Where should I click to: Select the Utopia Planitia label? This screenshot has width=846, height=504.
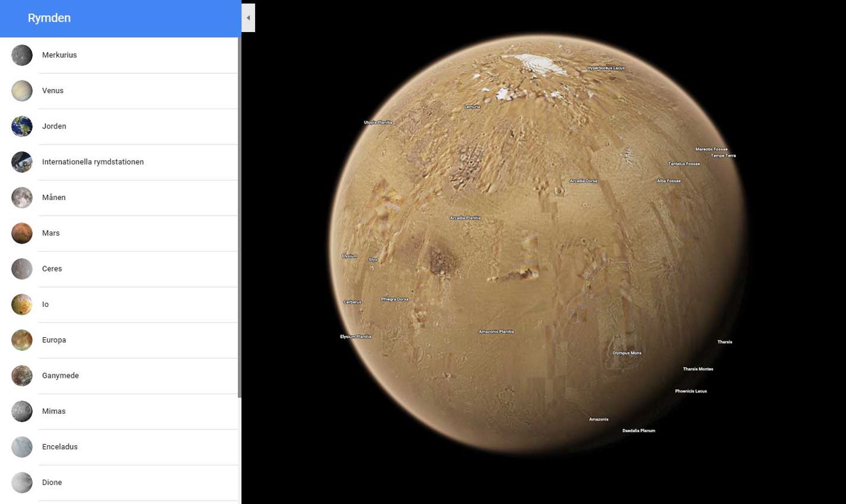(378, 122)
